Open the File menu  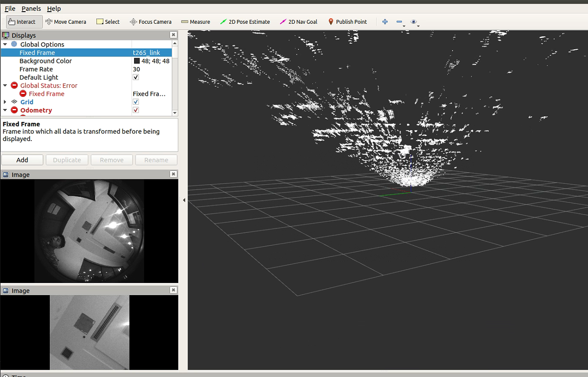(10, 8)
